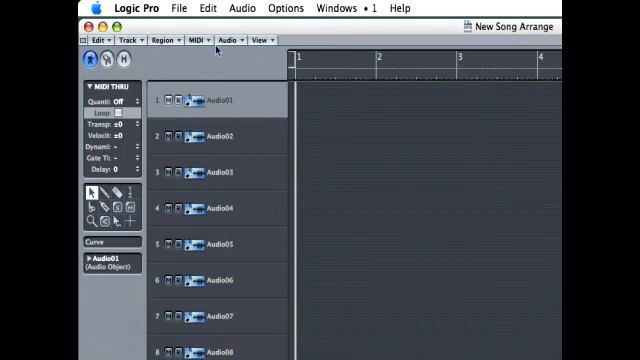Click the Audio05 track waveform icon
The image size is (640, 360).
point(194,244)
